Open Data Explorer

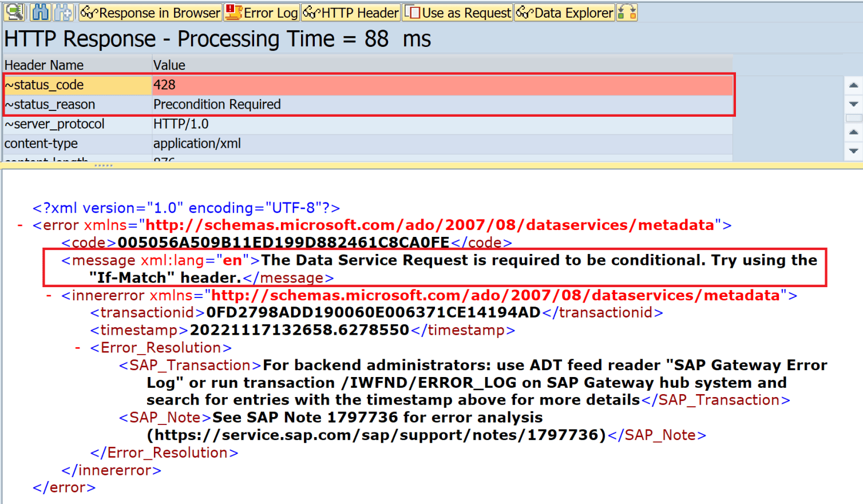(x=565, y=13)
